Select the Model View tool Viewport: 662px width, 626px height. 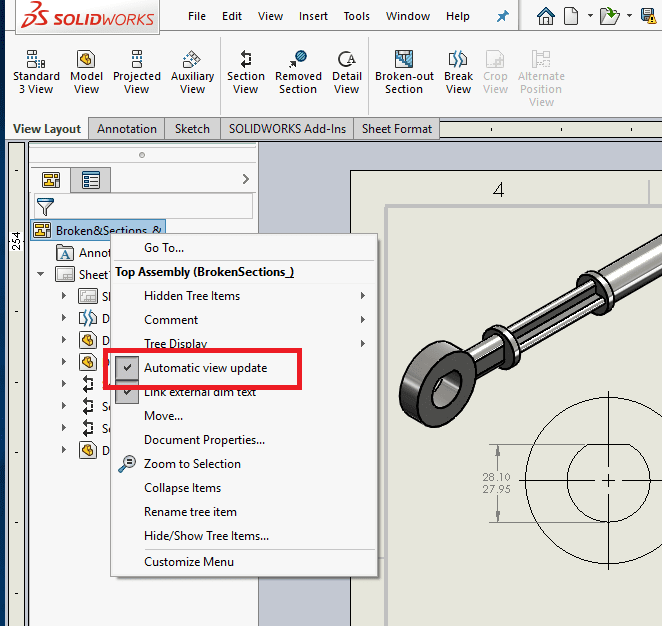(86, 72)
